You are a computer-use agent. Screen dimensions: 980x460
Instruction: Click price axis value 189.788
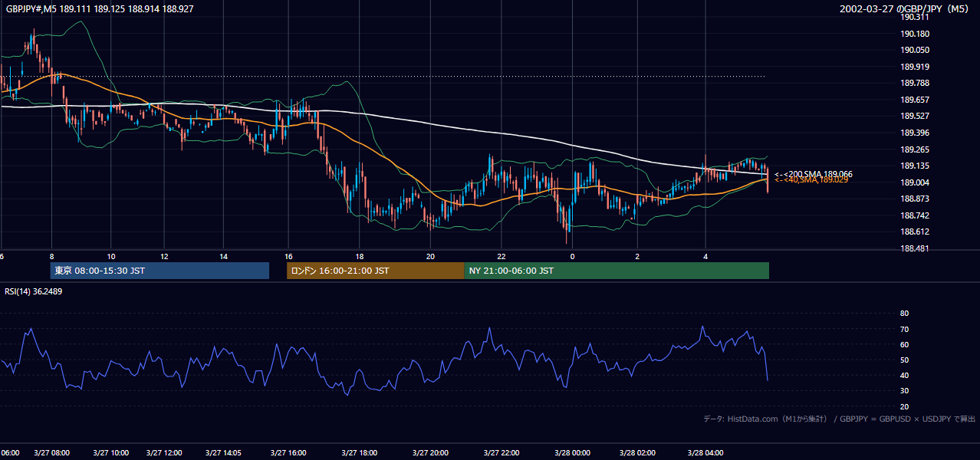pos(915,83)
